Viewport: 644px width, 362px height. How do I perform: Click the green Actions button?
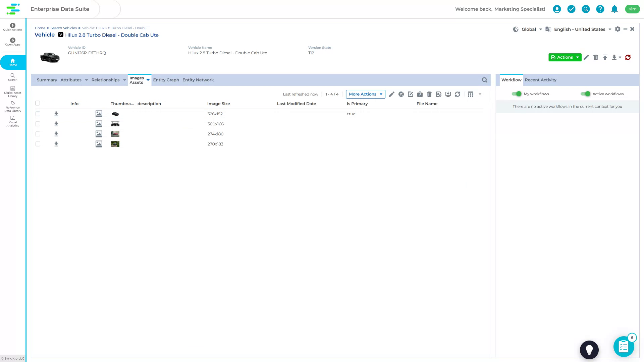click(565, 57)
